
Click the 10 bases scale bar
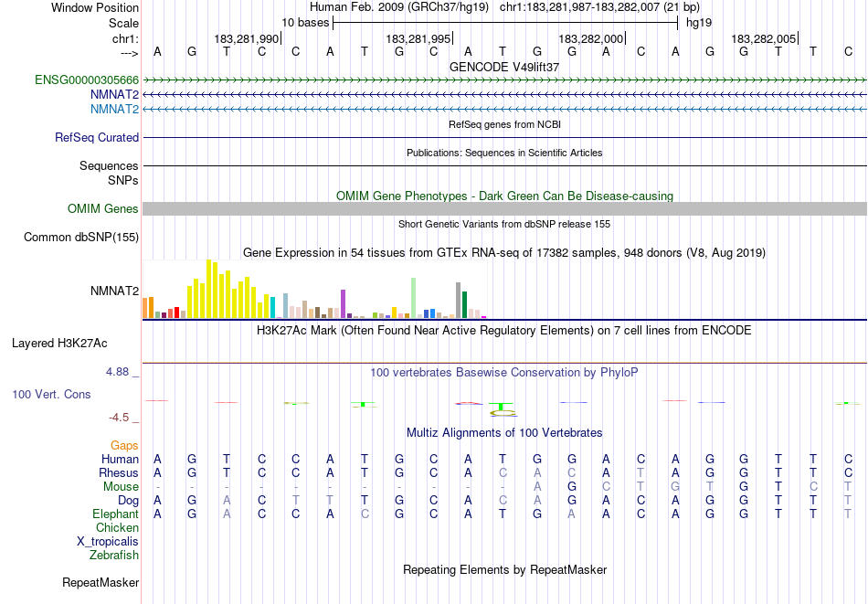pos(505,23)
